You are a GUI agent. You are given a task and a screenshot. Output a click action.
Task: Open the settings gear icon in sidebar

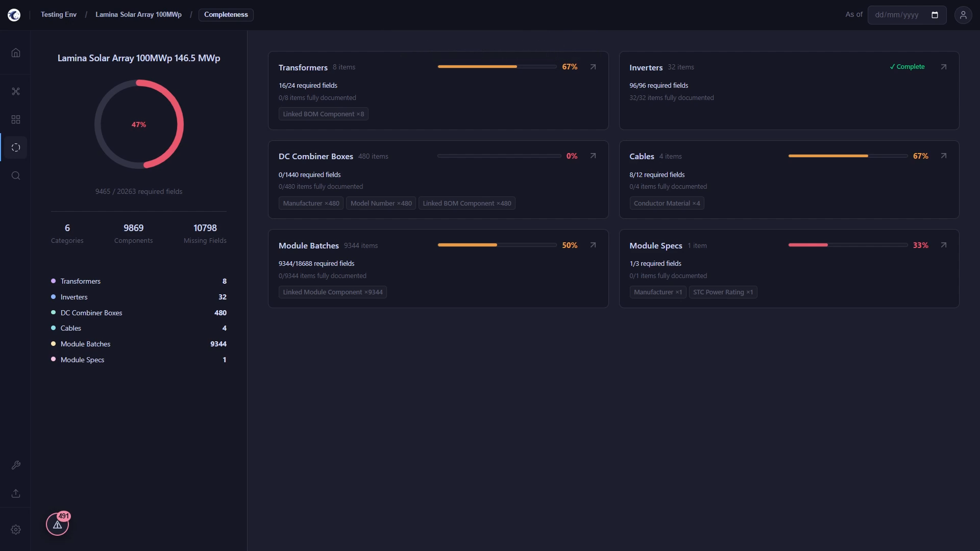(16, 530)
